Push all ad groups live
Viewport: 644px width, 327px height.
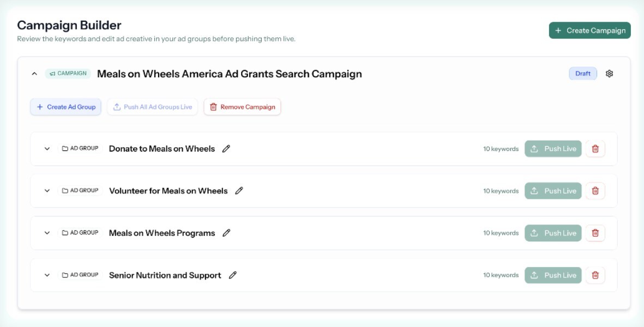pos(151,107)
